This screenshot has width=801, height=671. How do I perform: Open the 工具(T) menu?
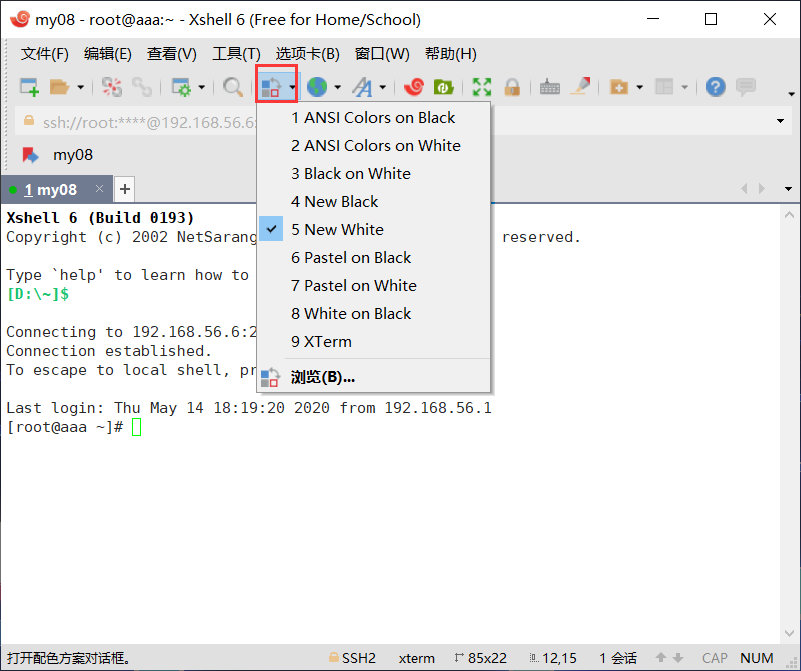[x=236, y=54]
